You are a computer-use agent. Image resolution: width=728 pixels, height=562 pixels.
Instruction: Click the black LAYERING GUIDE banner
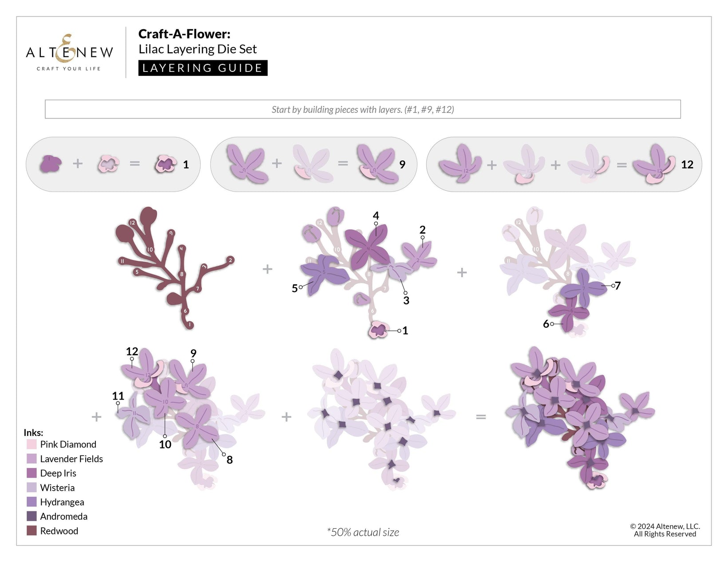(203, 68)
